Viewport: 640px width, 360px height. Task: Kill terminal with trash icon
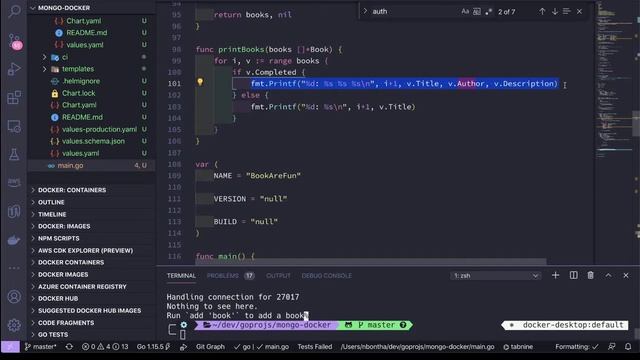[591, 276]
